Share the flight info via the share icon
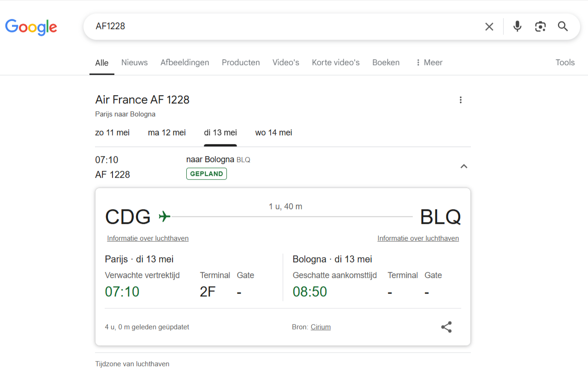Screen dimensions: 588x374 (446, 327)
